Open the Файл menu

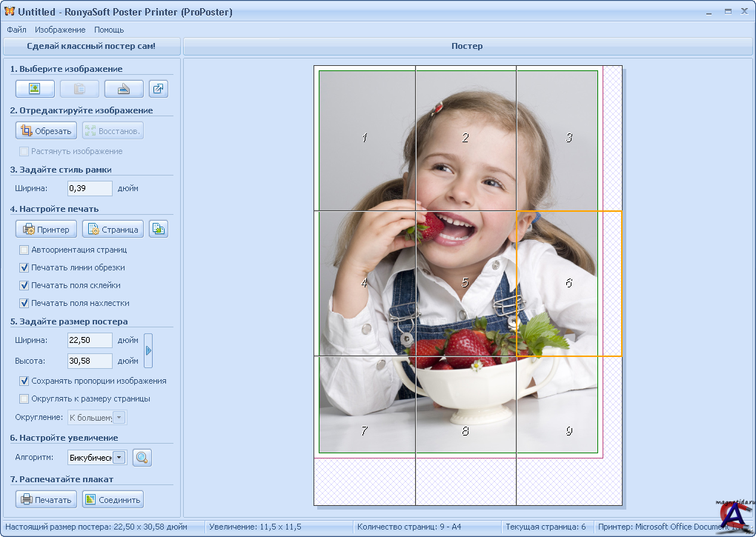coord(16,30)
